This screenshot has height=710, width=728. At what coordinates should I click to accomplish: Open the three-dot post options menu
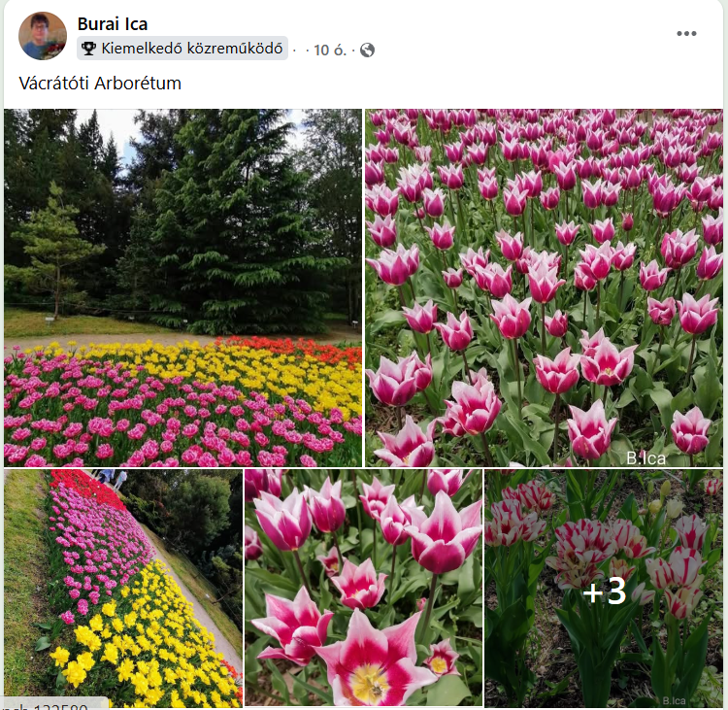pyautogui.click(x=686, y=33)
